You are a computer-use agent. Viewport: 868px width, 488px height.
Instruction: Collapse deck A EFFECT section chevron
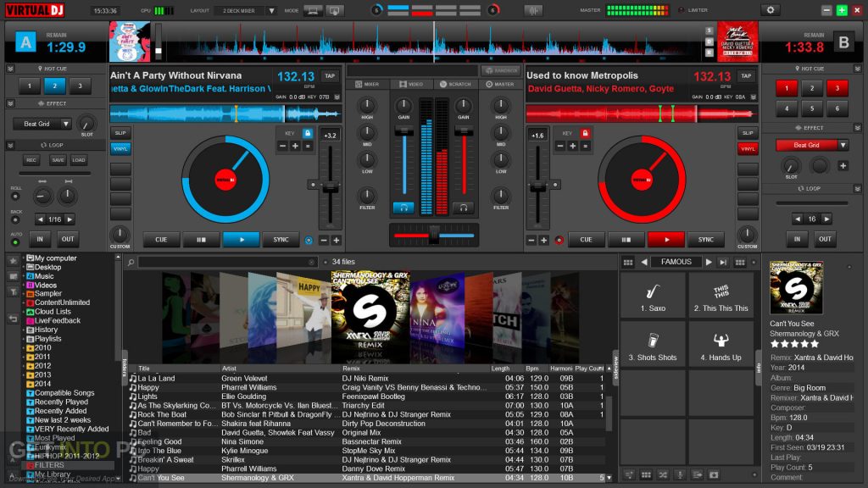coord(10,103)
